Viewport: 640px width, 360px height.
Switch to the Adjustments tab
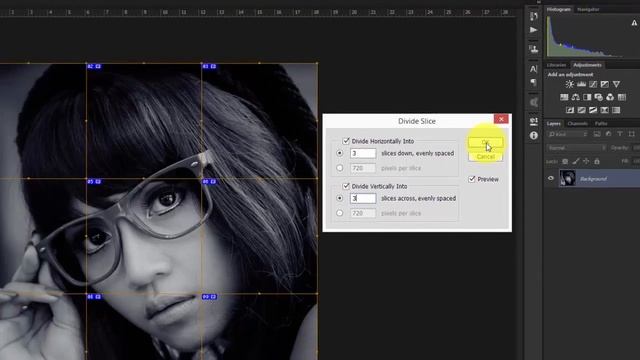[587, 65]
